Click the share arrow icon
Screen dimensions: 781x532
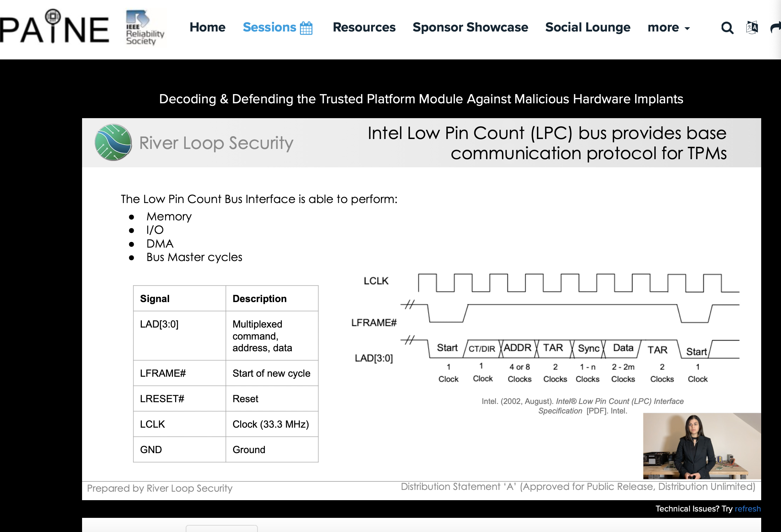click(x=775, y=28)
